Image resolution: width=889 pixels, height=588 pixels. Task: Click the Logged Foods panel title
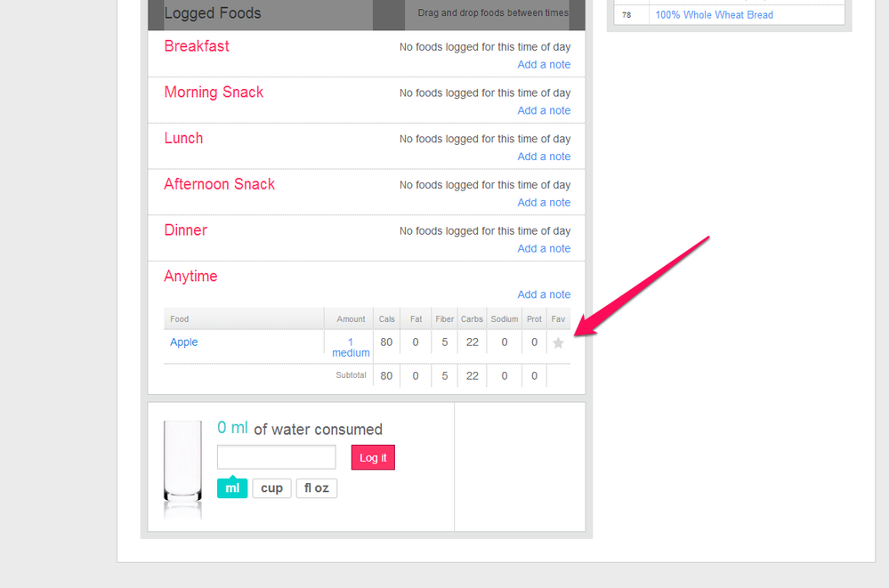213,13
